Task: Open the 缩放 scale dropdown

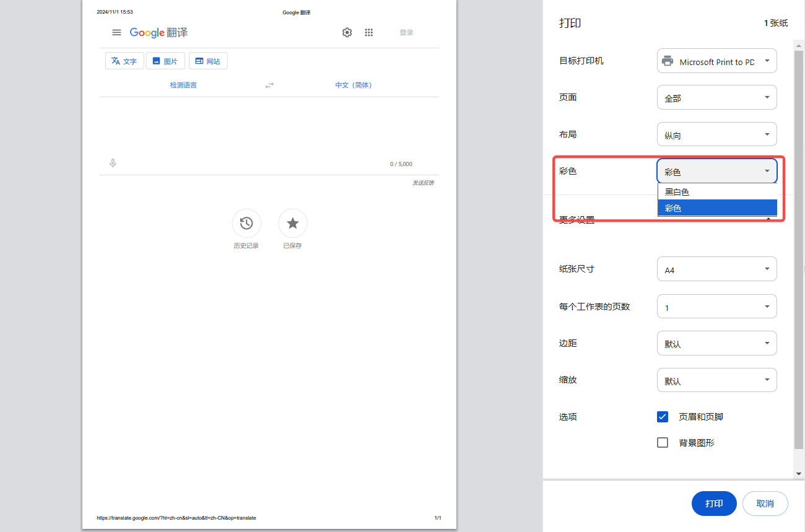Action: pyautogui.click(x=716, y=380)
